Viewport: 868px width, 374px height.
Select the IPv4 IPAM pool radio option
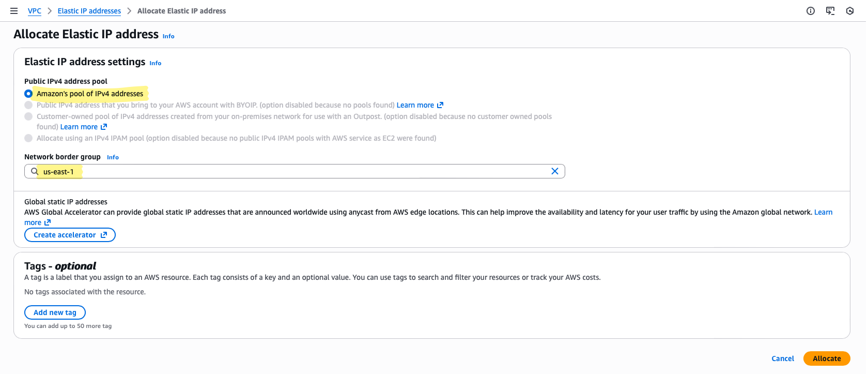coord(28,138)
